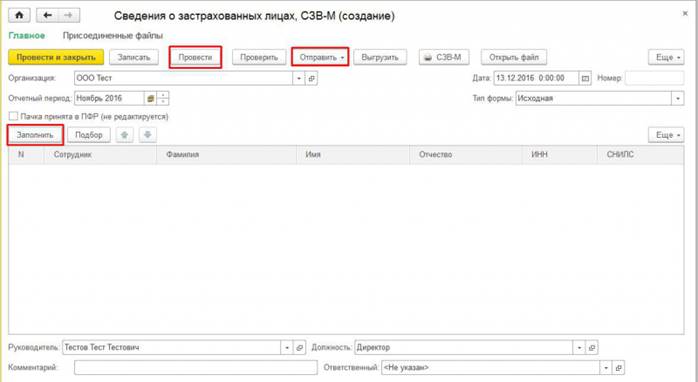This screenshot has width=698, height=382.
Task: Open organization card icon beside ООО Тест
Action: click(x=312, y=78)
